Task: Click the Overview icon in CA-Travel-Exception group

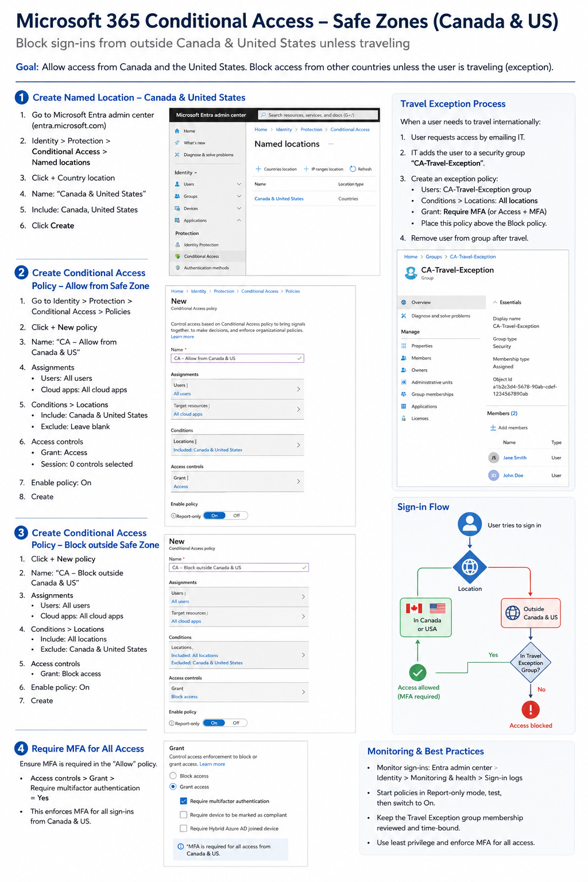Action: (x=404, y=302)
